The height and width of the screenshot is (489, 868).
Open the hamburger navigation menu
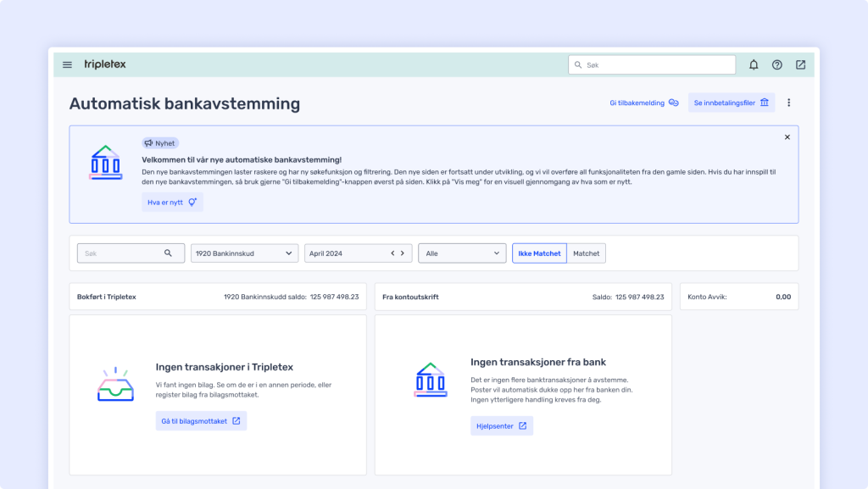(68, 64)
